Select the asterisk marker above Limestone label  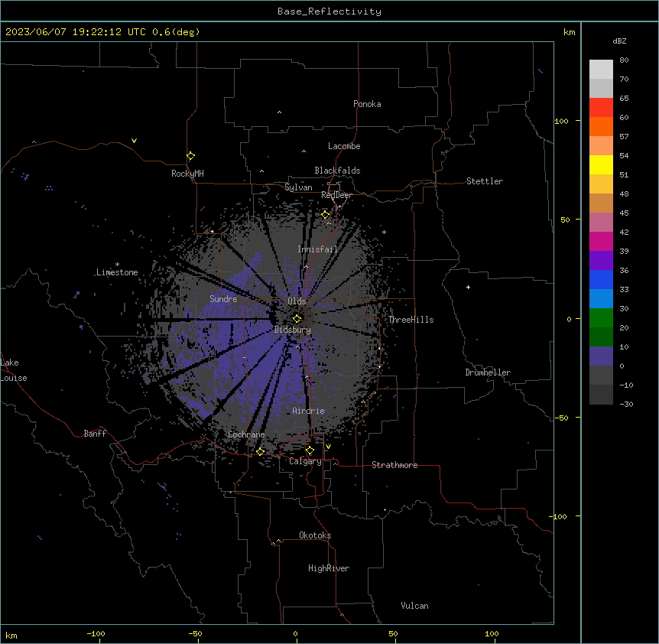pyautogui.click(x=117, y=265)
